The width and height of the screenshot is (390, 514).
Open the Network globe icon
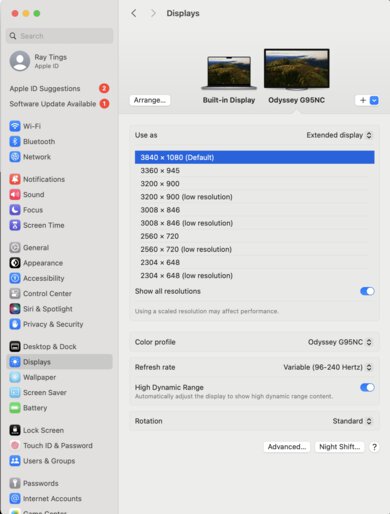pyautogui.click(x=15, y=157)
